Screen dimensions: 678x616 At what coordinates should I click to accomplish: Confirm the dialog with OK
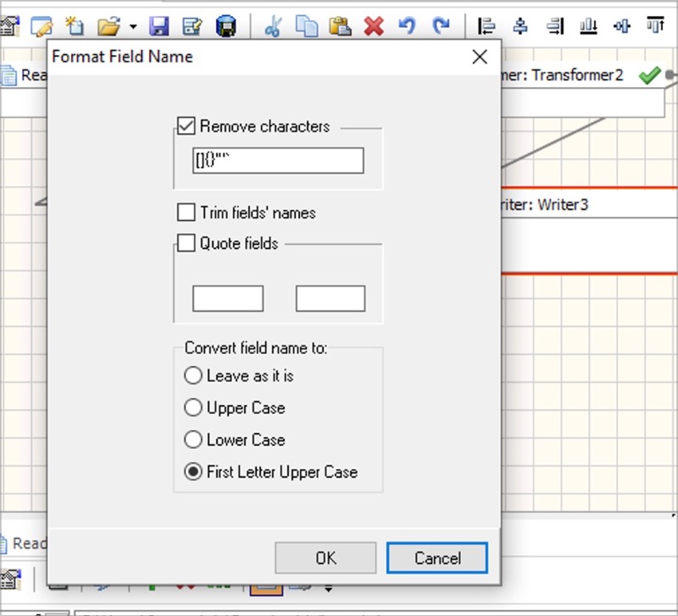325,558
